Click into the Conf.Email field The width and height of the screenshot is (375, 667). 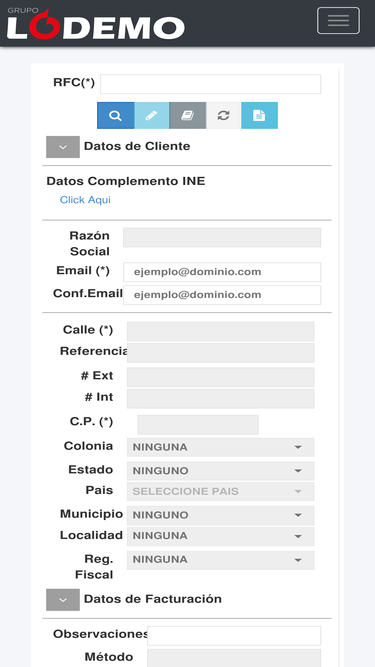[222, 295]
